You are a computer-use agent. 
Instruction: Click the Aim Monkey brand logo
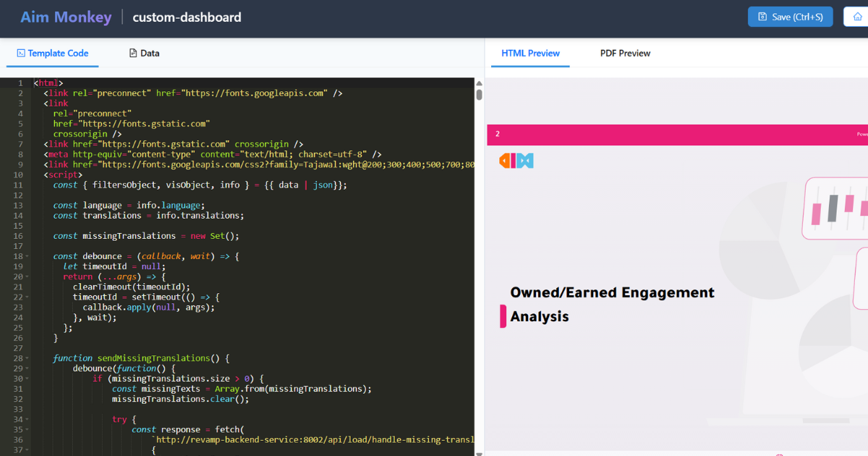(66, 17)
